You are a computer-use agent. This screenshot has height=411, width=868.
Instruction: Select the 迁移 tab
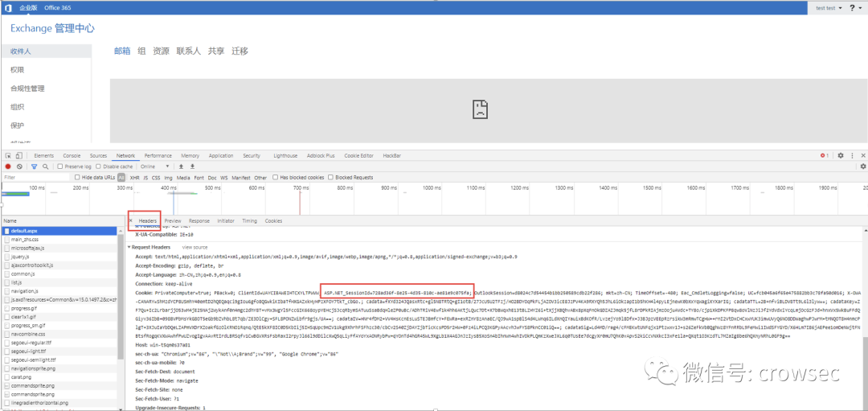(240, 51)
